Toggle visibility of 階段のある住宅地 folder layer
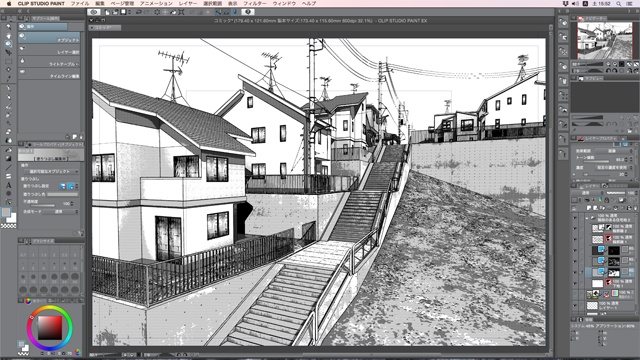This screenshot has width=640, height=360. pos(575,217)
